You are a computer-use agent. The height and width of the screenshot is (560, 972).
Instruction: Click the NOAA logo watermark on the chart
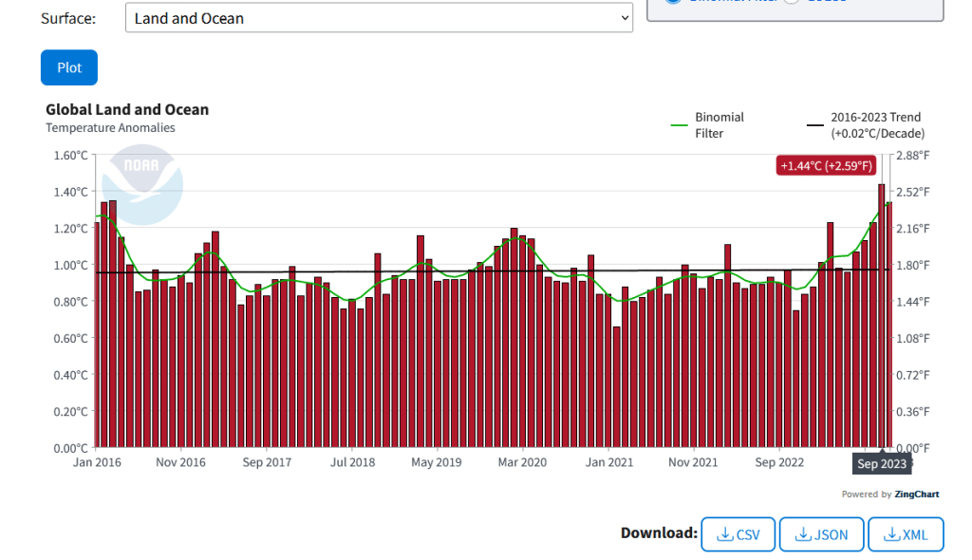pos(141,184)
